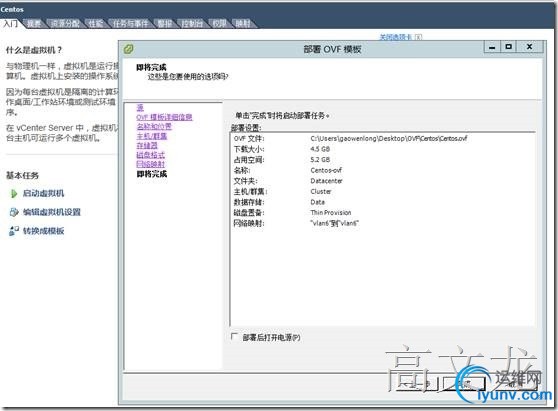
Task: Go back to the 源 wizard step
Action: pos(140,107)
